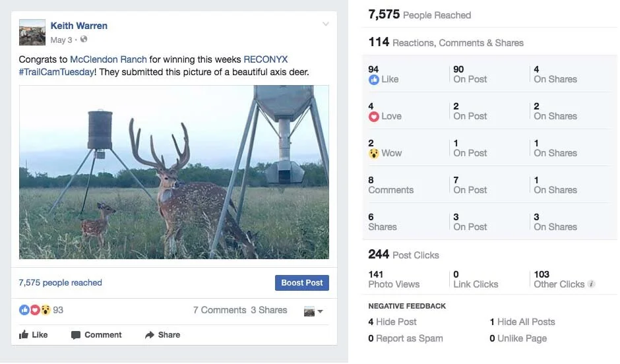Click the Boost Post button
Screen dimensions: 620x364
301,283
